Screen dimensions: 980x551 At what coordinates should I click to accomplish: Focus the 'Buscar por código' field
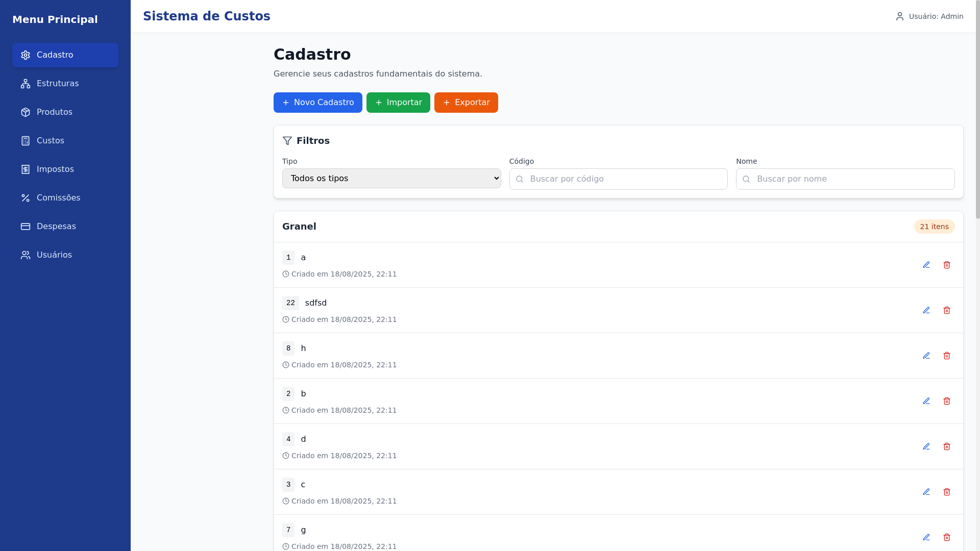point(619,179)
